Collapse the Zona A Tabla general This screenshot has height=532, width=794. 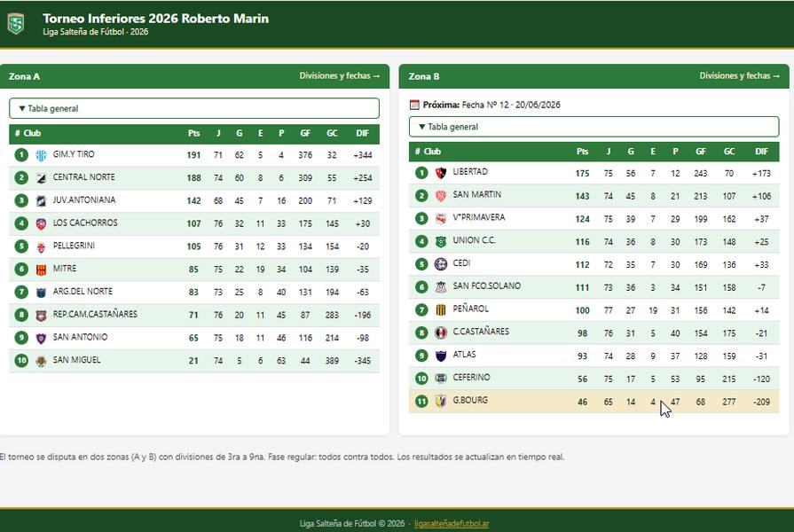(x=194, y=108)
